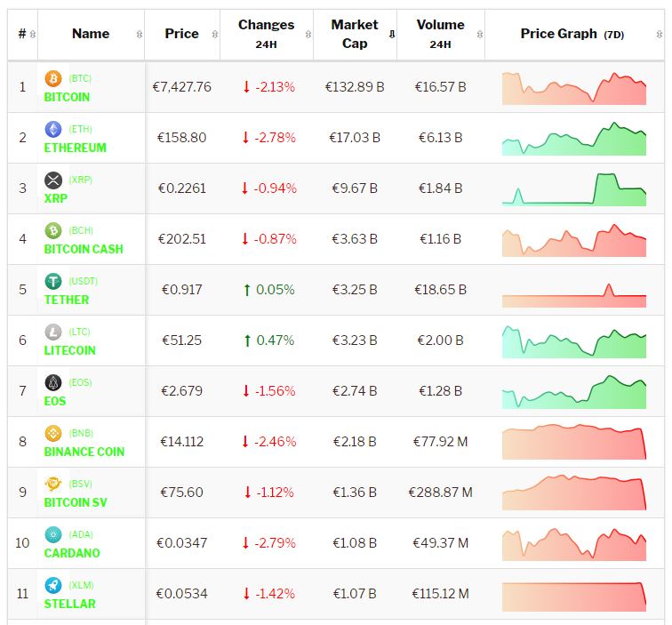Click the Ethereum diamond logo icon
The height and width of the screenshot is (625, 672).
click(53, 130)
